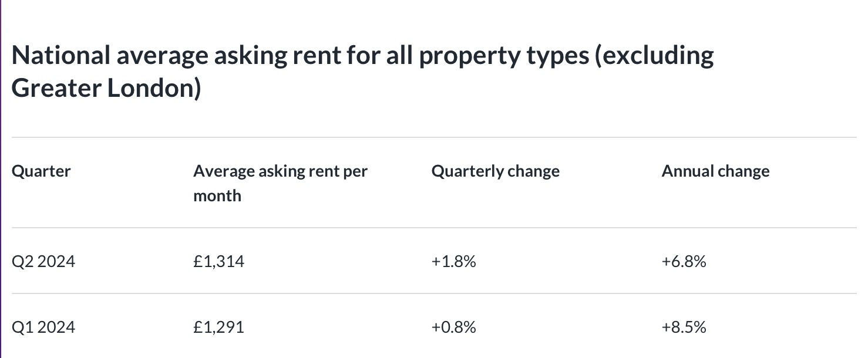Click the Quarter column header
The height and width of the screenshot is (358, 868).
[x=41, y=171]
